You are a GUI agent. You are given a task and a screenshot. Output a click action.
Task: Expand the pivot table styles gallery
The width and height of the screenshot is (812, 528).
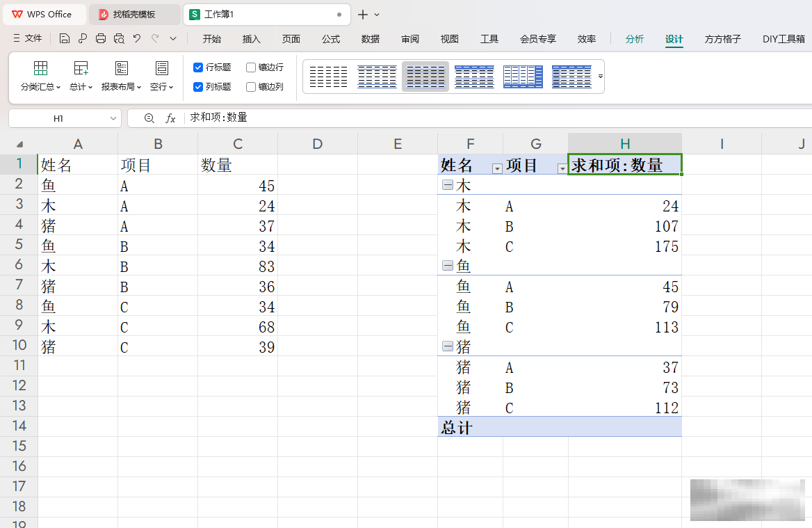[600, 76]
